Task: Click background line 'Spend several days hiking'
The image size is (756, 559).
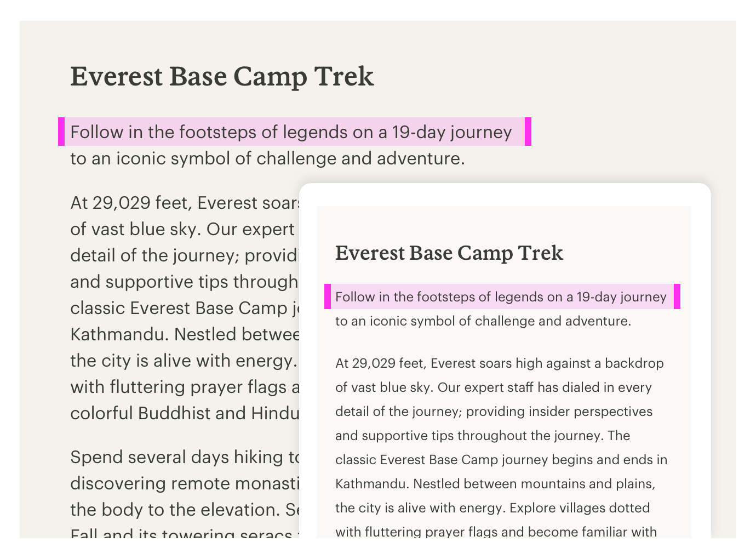Action: (185, 457)
